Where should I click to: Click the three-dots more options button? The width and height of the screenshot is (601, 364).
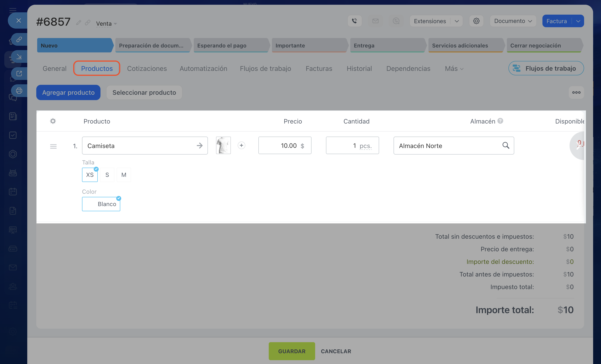click(576, 92)
